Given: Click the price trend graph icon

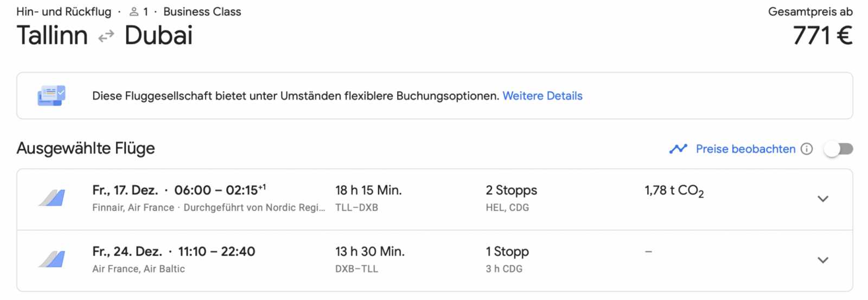Looking at the screenshot, I should pos(678,149).
